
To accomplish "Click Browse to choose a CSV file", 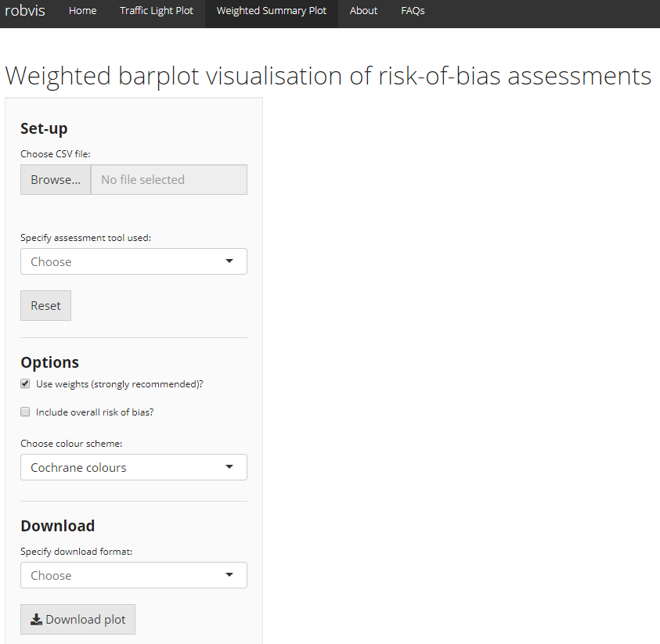I will [56, 179].
